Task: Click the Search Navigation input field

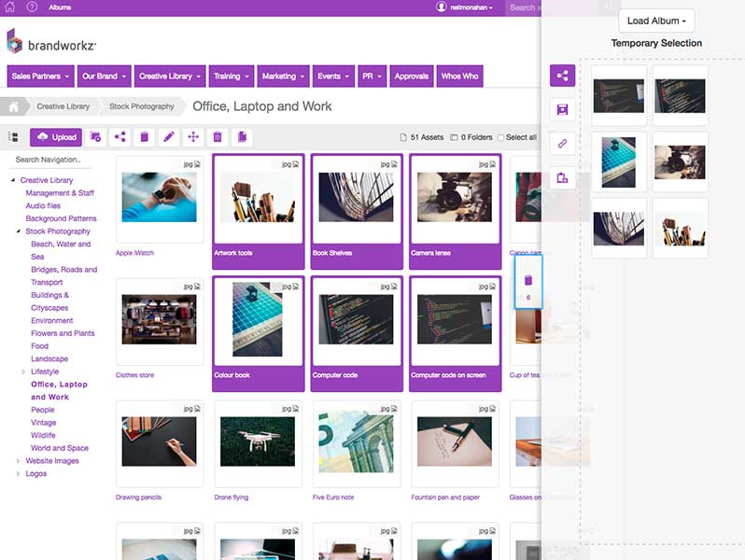Action: tap(56, 160)
